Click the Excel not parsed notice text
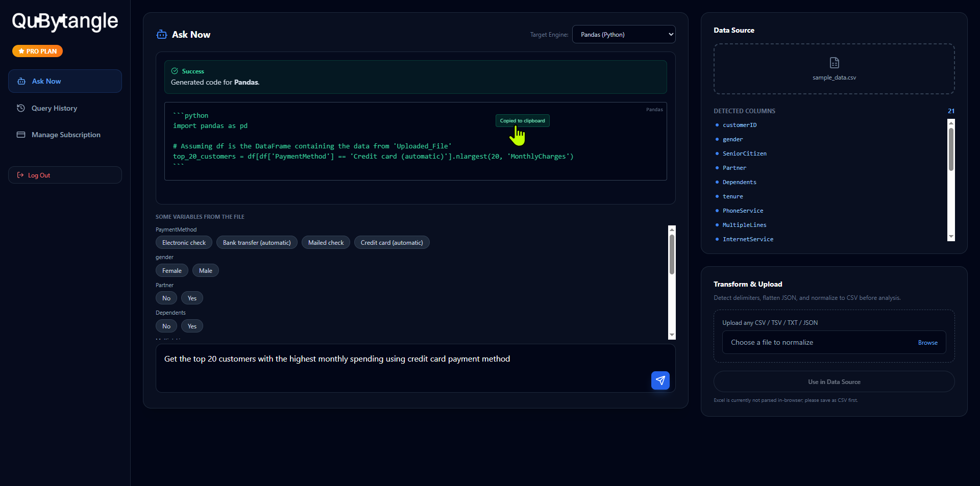Image resolution: width=980 pixels, height=486 pixels. pyautogui.click(x=786, y=400)
